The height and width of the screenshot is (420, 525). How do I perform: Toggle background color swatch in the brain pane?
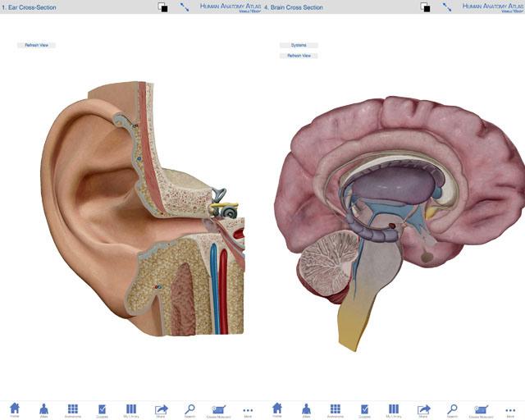(x=425, y=7)
